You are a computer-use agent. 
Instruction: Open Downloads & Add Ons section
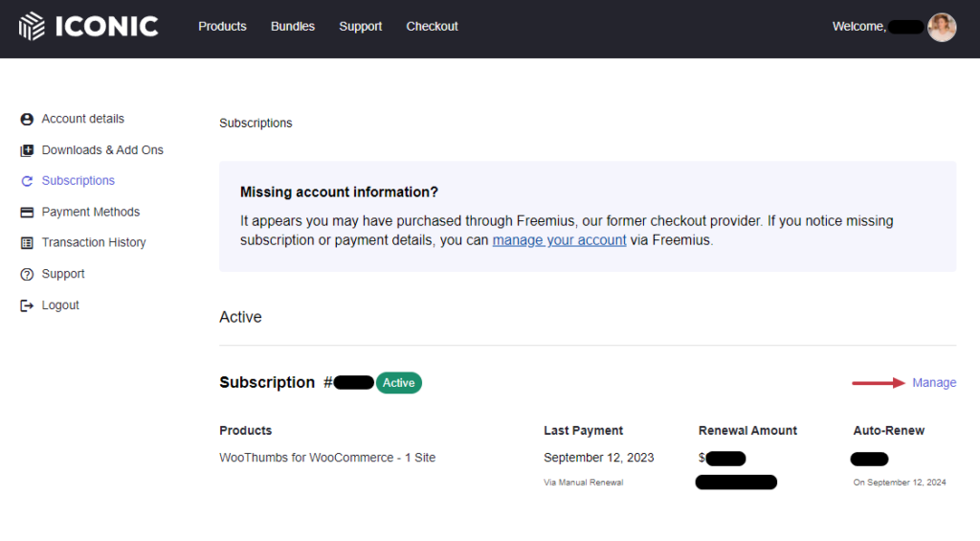click(x=102, y=150)
